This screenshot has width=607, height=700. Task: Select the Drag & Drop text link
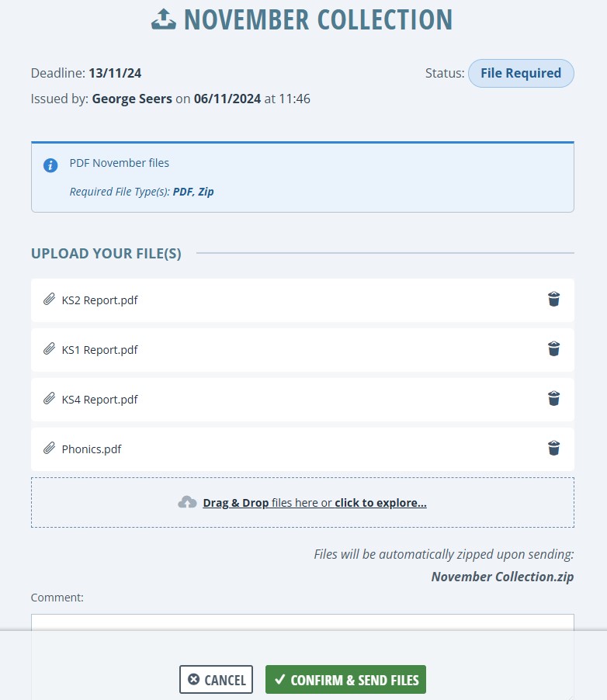coord(234,502)
